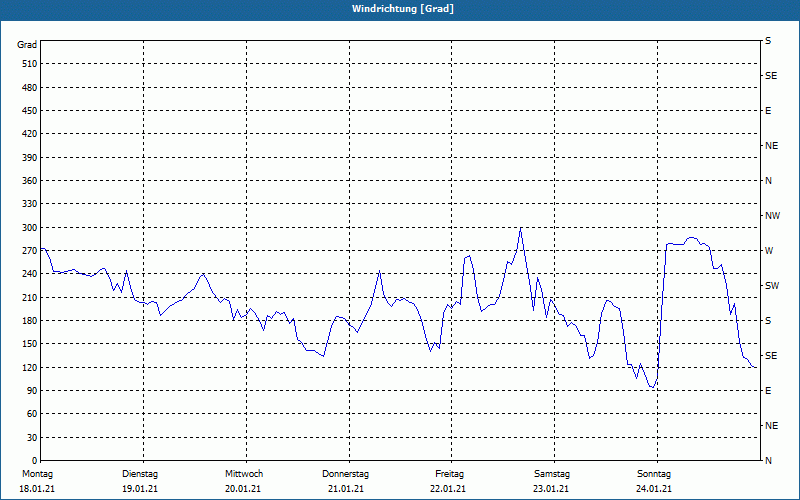Click the E compass label beside the 450 gridline
This screenshot has width=800, height=500.
(x=768, y=111)
